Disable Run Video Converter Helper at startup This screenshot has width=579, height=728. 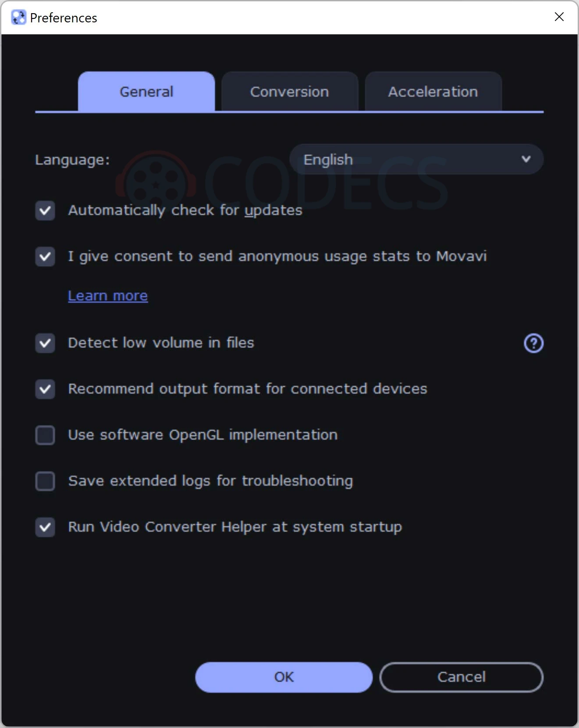tap(45, 527)
